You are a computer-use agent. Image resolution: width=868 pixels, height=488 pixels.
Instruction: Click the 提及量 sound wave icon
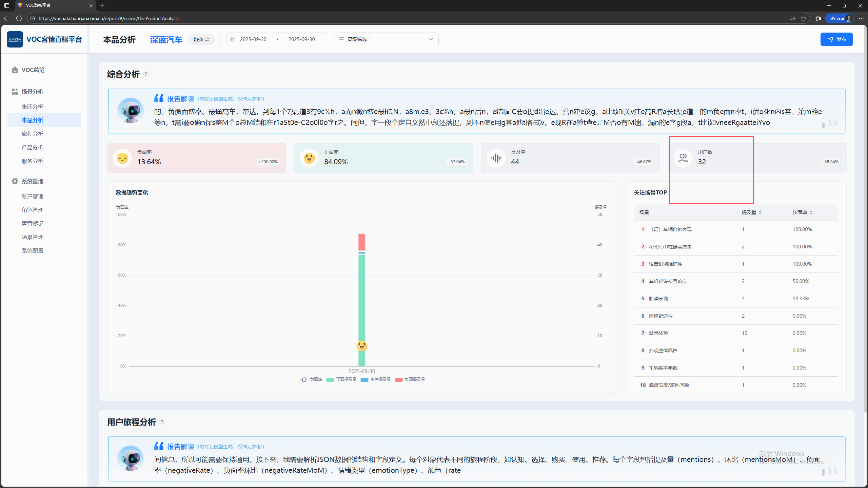[496, 158]
